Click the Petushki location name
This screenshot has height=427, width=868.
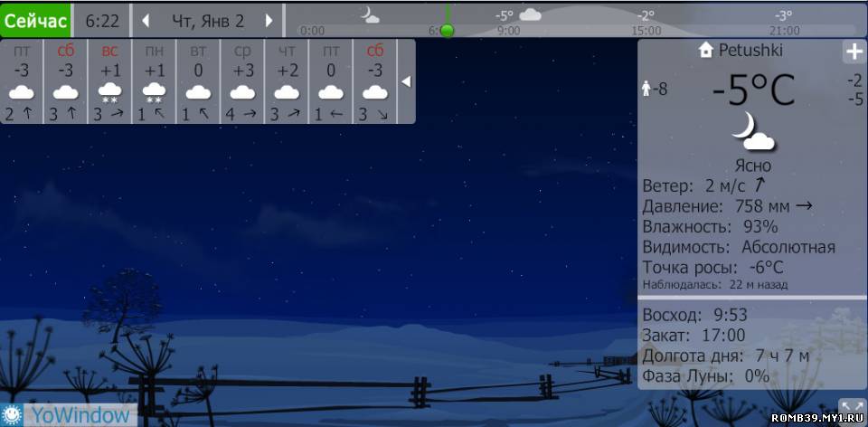(x=750, y=51)
